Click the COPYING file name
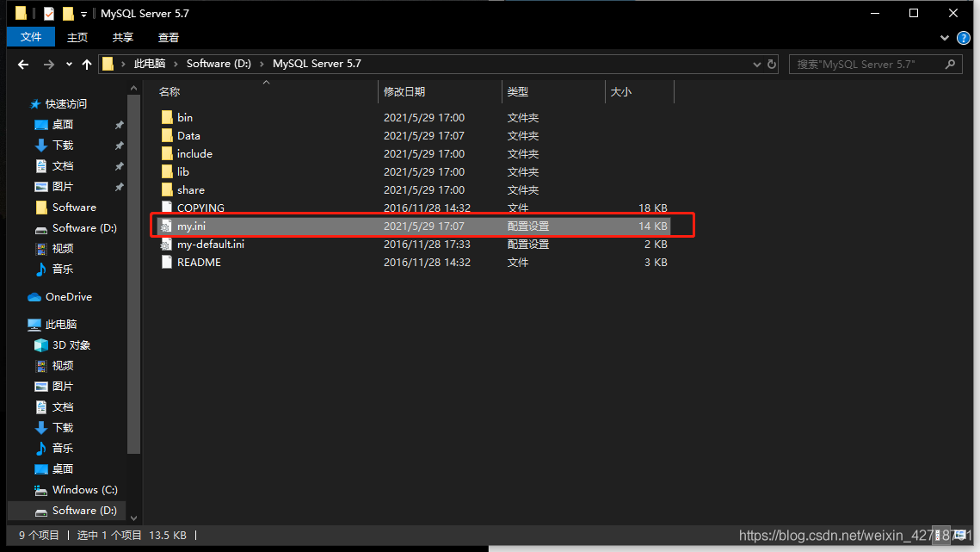 coord(200,208)
